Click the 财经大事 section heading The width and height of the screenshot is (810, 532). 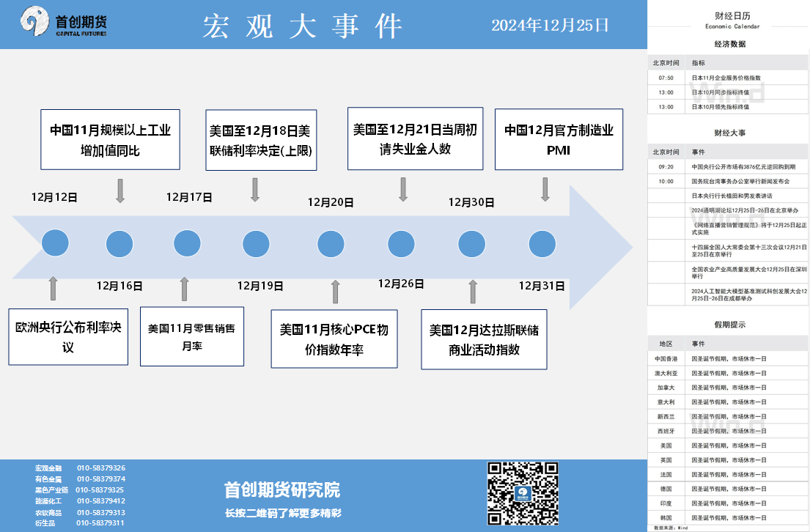tap(730, 133)
